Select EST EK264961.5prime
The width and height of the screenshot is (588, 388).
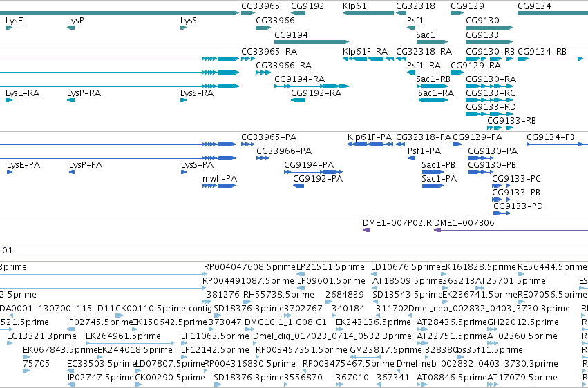pos(123,336)
